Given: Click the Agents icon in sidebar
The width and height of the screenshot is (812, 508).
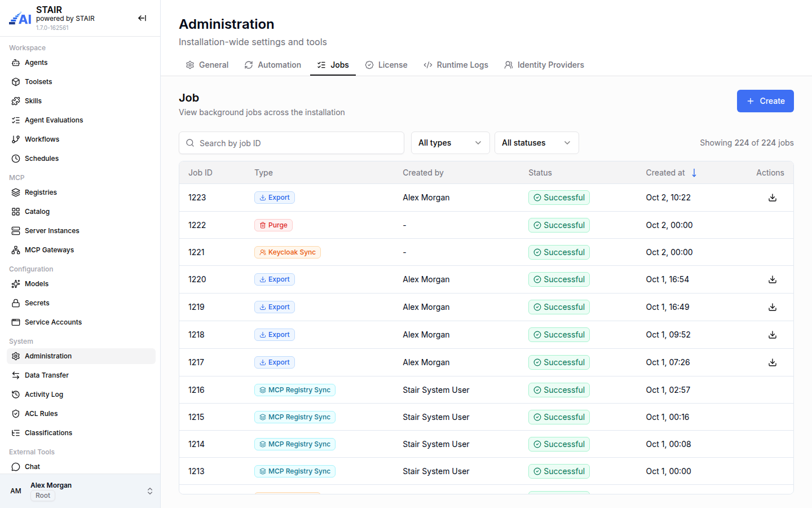Looking at the screenshot, I should tap(16, 63).
